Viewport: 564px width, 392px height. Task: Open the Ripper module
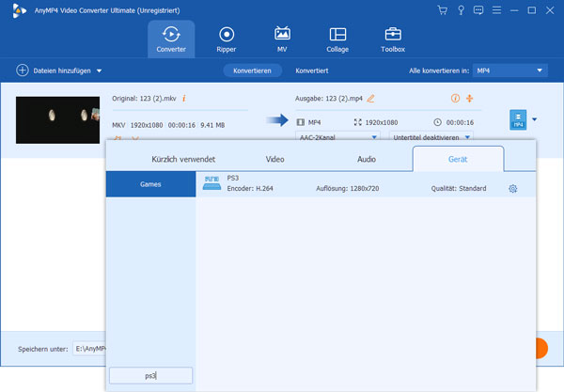227,39
